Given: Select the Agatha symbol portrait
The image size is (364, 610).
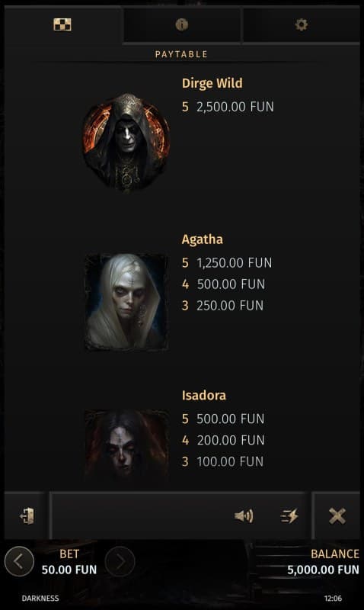Looking at the screenshot, I should pos(126,302).
